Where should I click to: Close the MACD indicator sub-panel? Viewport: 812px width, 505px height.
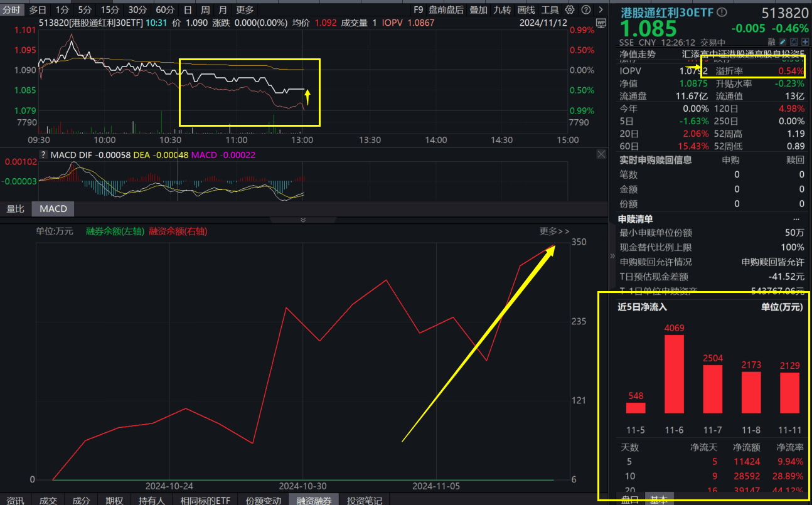tap(601, 154)
